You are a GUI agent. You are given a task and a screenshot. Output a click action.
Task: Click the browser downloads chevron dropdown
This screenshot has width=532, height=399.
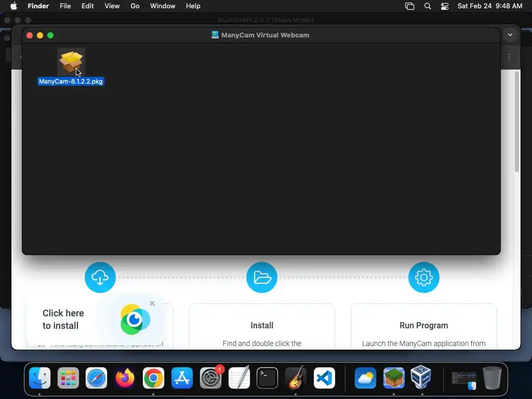[510, 35]
